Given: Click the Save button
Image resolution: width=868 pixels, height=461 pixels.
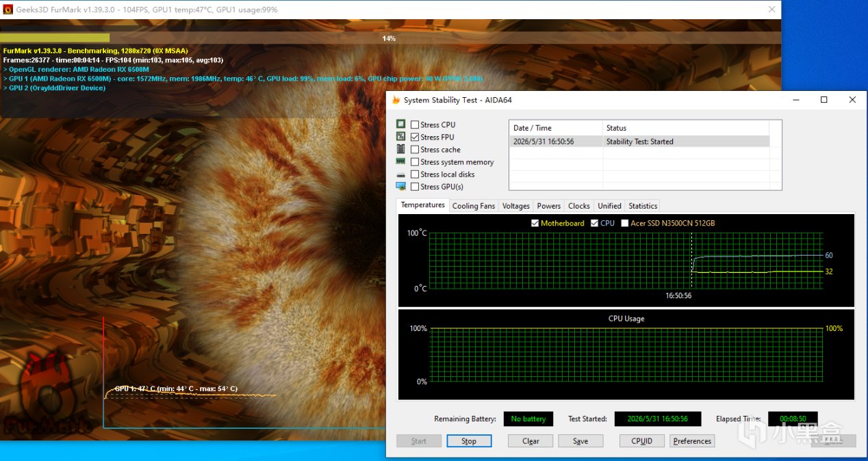Looking at the screenshot, I should pos(580,441).
